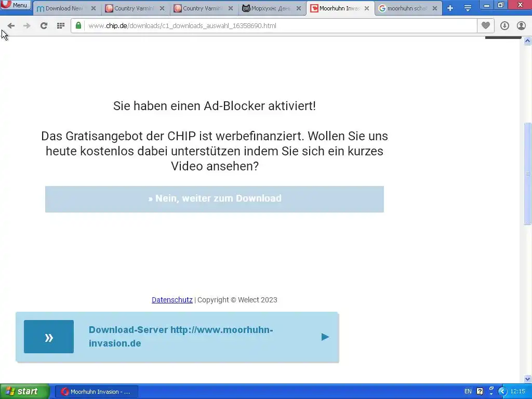This screenshot has width=532, height=399.
Task: Close the second Country Varmint tab
Action: tap(231, 8)
